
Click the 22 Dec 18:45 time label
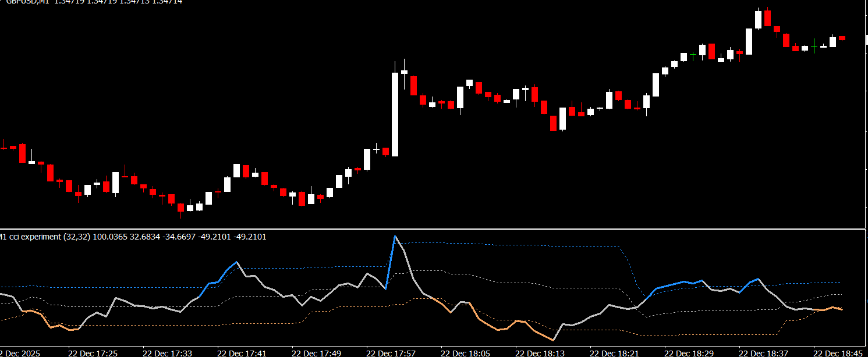[x=838, y=352]
